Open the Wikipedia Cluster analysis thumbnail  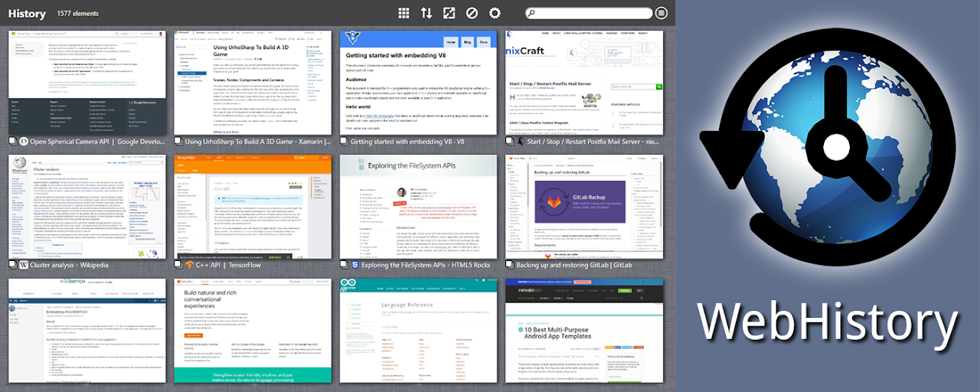(87, 207)
